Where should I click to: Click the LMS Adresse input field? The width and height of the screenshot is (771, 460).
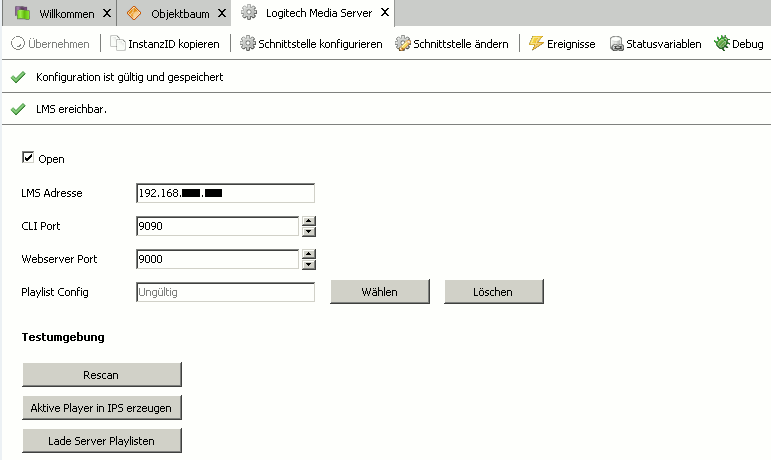coord(225,193)
